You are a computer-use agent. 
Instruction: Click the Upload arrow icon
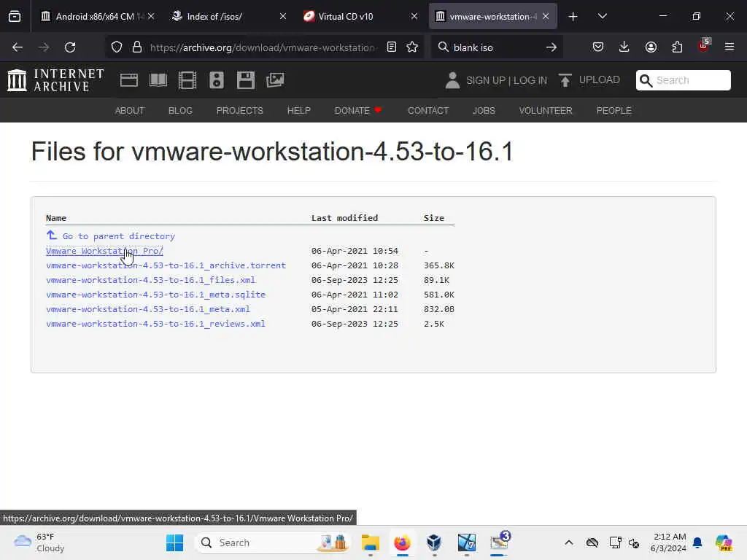[x=565, y=80]
